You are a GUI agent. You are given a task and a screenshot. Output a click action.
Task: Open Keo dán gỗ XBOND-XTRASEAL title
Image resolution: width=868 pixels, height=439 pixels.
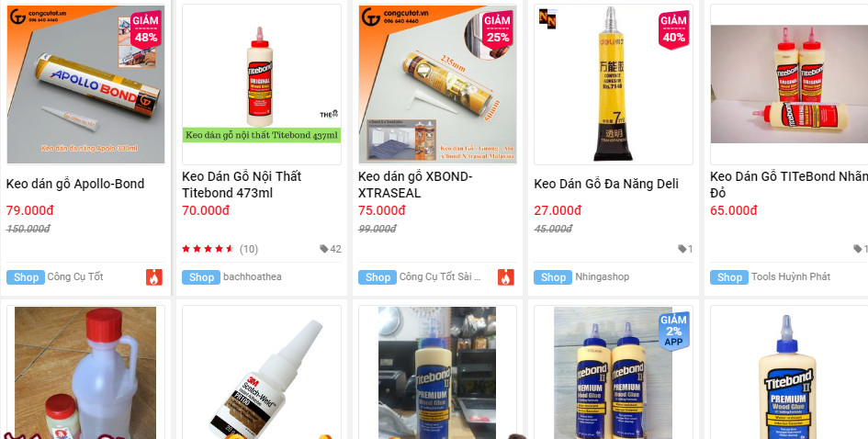415,185
